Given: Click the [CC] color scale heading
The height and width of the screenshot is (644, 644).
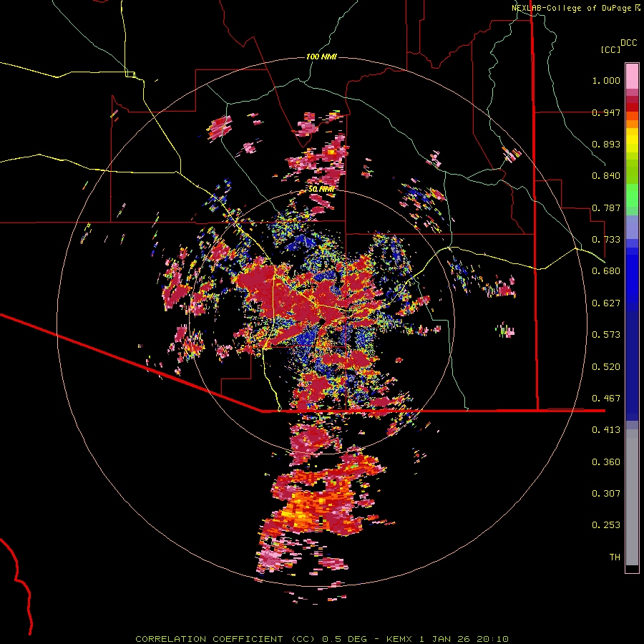Looking at the screenshot, I should click(610, 49).
